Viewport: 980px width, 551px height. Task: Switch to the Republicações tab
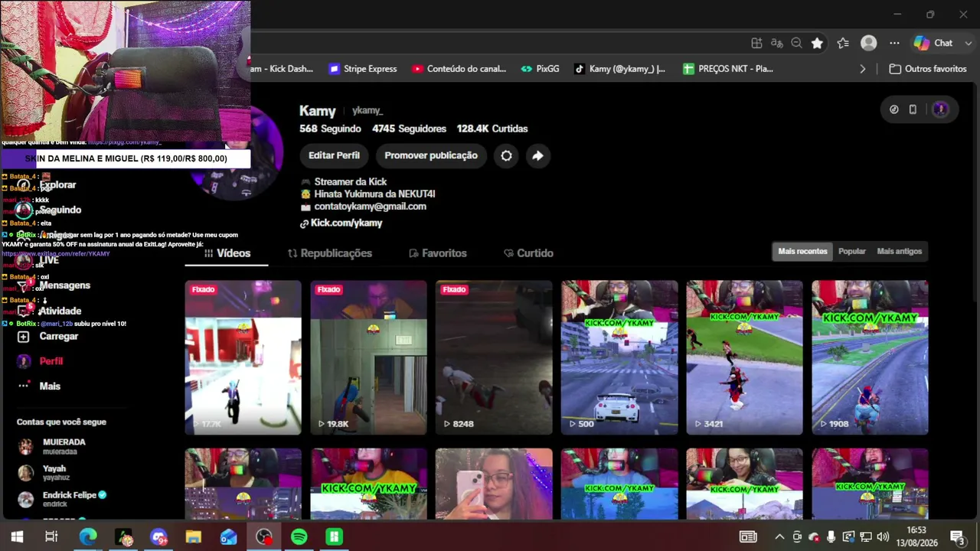330,253
